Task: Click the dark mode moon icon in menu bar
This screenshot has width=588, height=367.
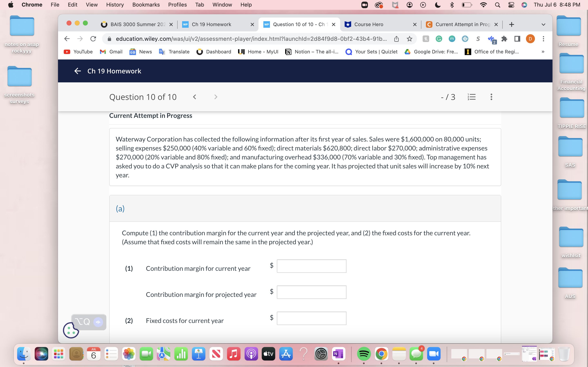Action: tap(438, 5)
